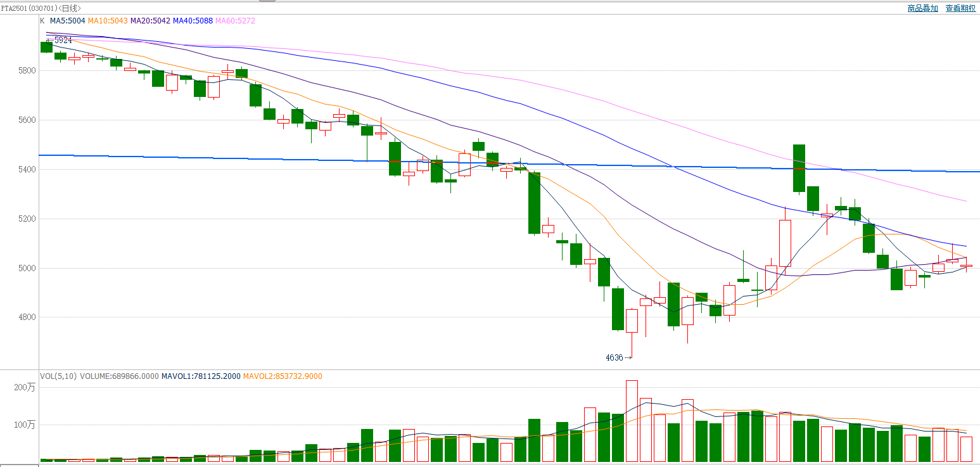Select the tallest red volume bar
This screenshot has height=467, width=980.
[x=632, y=421]
